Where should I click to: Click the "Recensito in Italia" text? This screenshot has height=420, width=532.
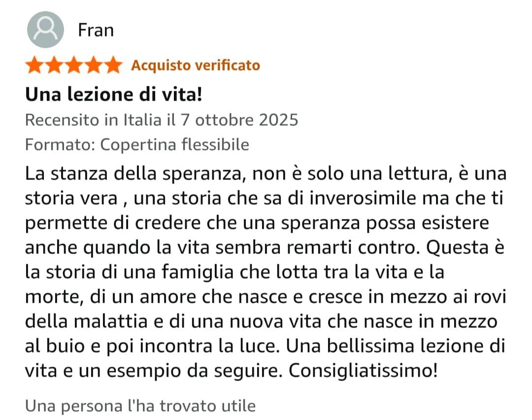pyautogui.click(x=93, y=120)
